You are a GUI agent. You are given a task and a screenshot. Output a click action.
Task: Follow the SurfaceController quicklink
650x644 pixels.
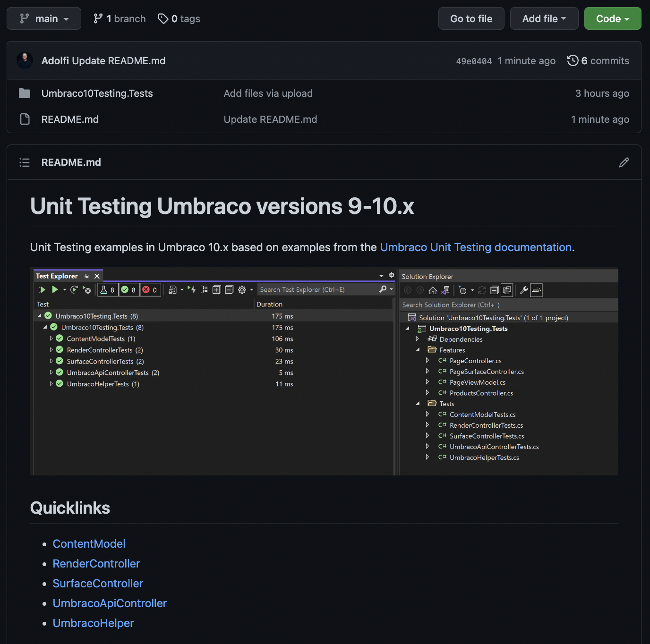(x=98, y=584)
